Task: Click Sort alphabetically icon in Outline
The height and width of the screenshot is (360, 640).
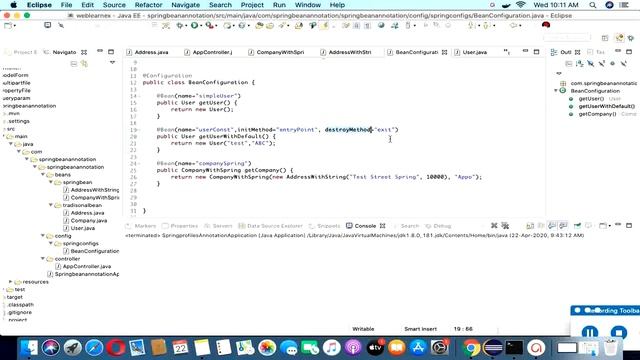Action: point(580,64)
